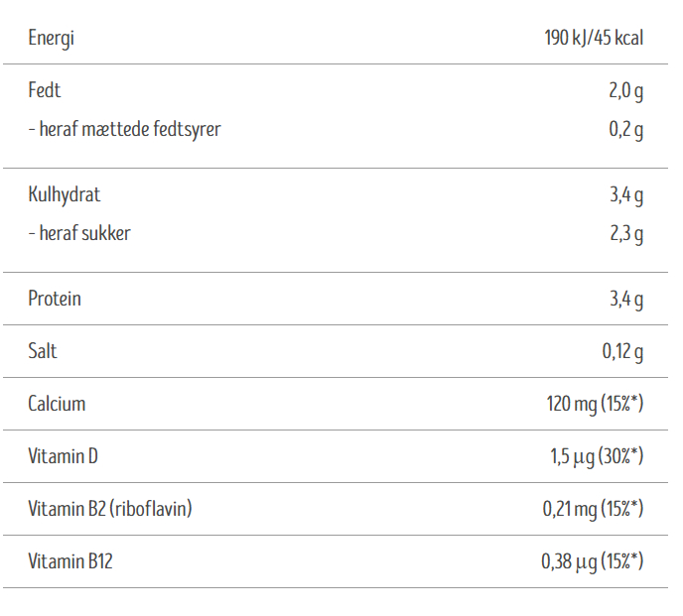The image size is (683, 616).
Task: Select the 0,12 g salt value
Action: coord(622,351)
